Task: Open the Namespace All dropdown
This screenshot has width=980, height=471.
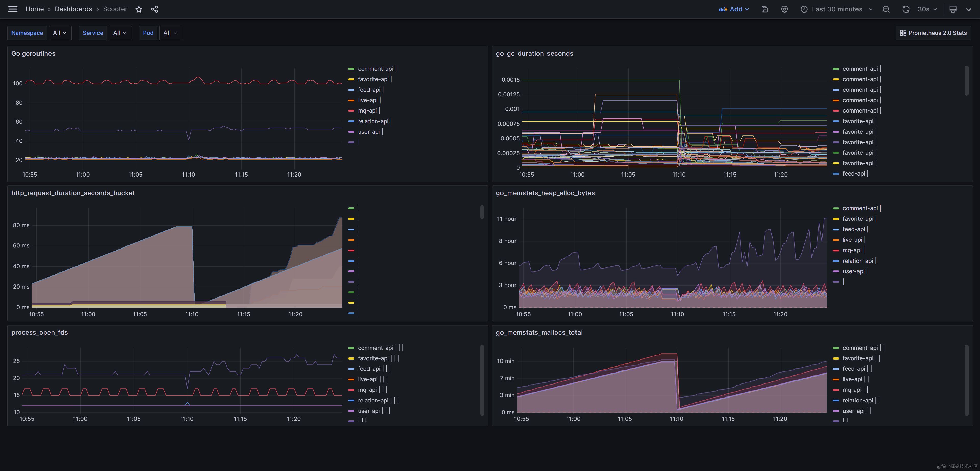Action: (x=60, y=33)
